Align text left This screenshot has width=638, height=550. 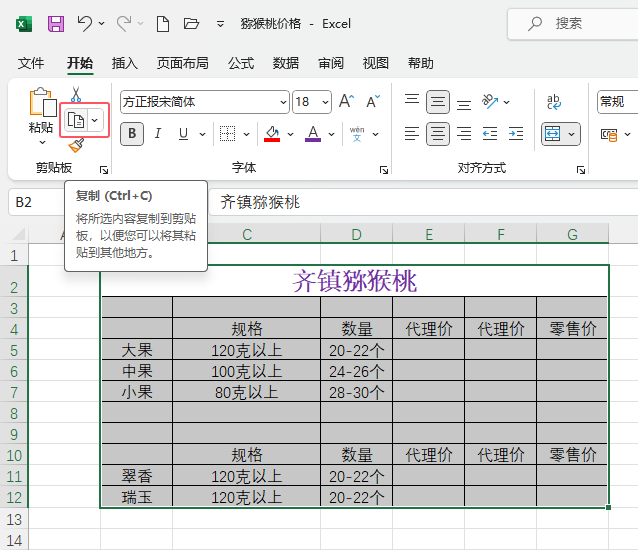(412, 133)
